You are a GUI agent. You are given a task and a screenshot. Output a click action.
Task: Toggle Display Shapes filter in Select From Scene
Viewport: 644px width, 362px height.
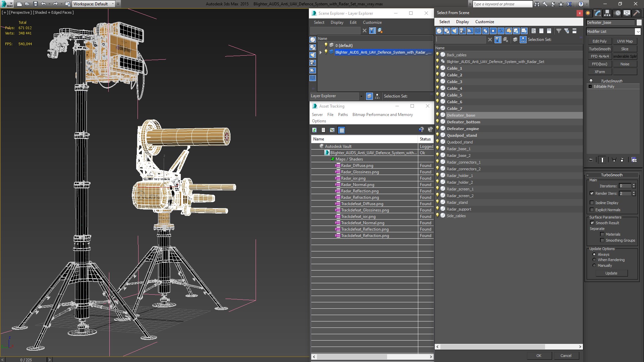click(447, 31)
